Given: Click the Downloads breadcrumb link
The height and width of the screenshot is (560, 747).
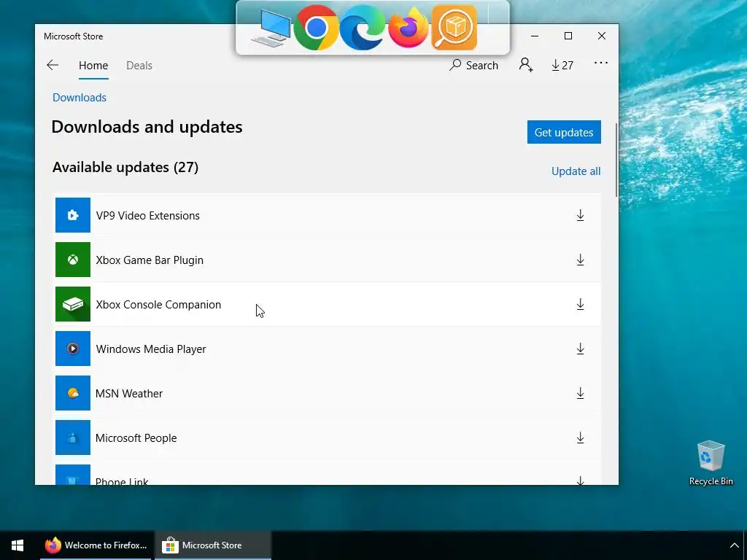Looking at the screenshot, I should [x=80, y=98].
